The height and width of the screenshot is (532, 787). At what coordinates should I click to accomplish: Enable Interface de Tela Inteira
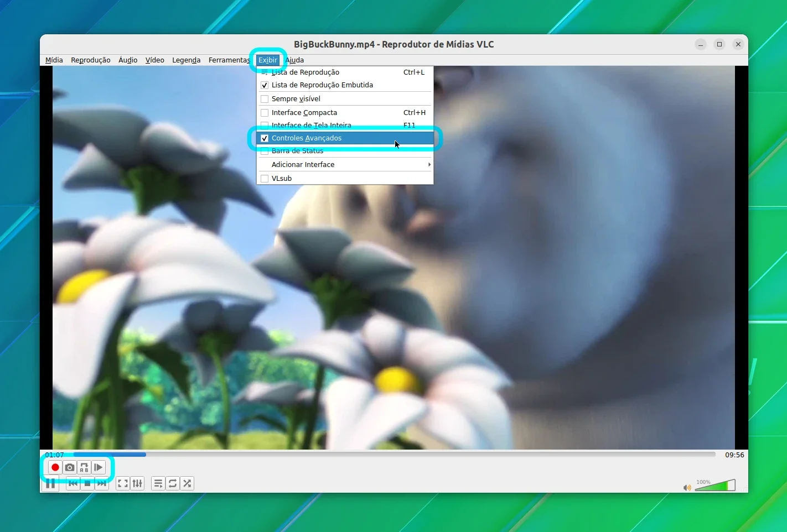pyautogui.click(x=345, y=126)
